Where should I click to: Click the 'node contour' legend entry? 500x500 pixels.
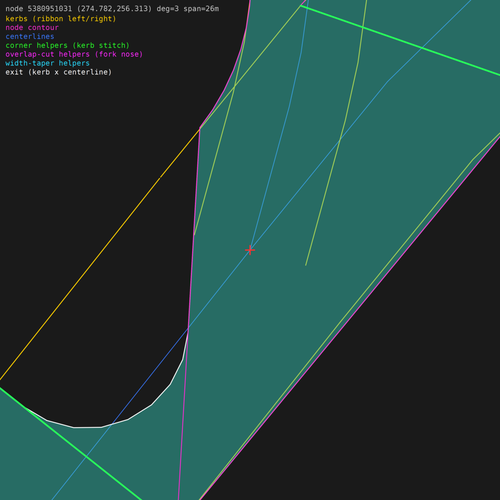click(x=32, y=28)
